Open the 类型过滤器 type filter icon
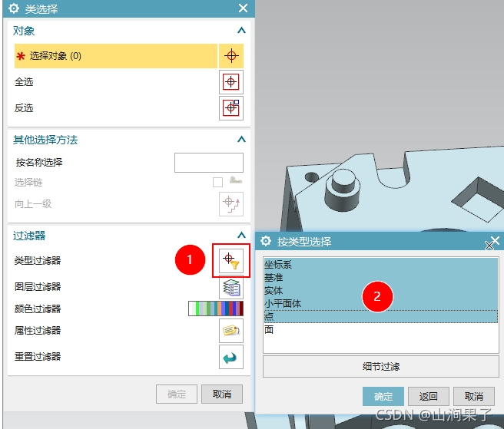 231,260
